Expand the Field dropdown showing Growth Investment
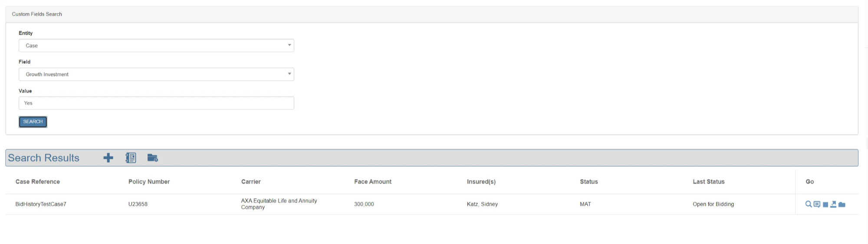This screenshot has height=244, width=868. [156, 74]
